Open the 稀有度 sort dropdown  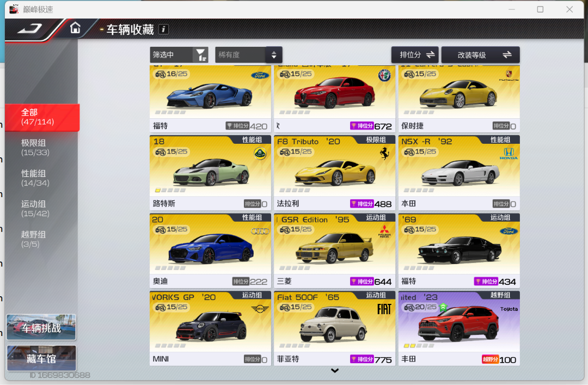click(249, 55)
